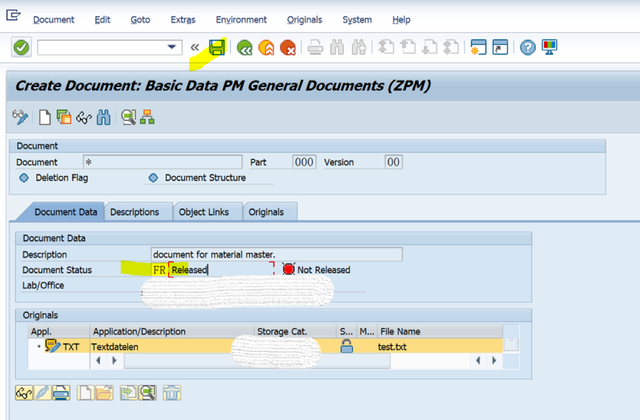Viewport: 640px width, 420px height.
Task: Click the Storage Cat. column header
Action: pos(295,331)
